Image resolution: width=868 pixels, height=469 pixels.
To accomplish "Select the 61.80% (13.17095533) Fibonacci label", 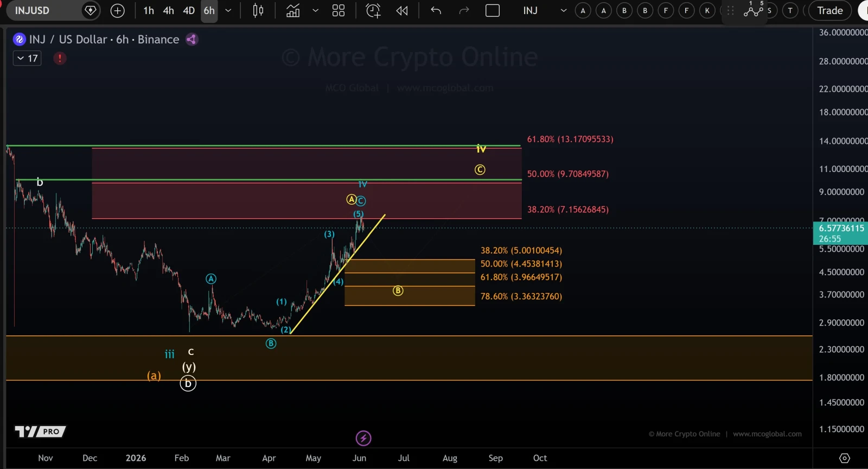I will coord(570,139).
